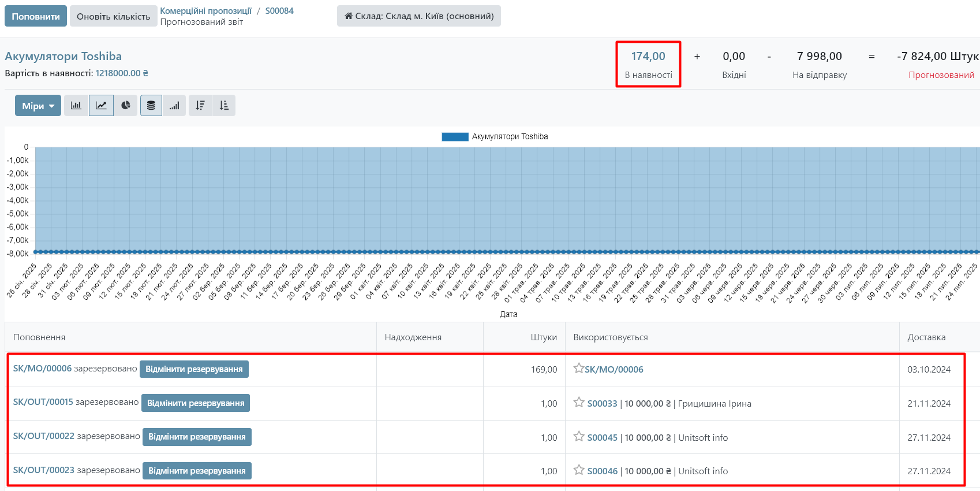
Task: Unreserve the SK/OUT/00015 transfer
Action: 195,403
